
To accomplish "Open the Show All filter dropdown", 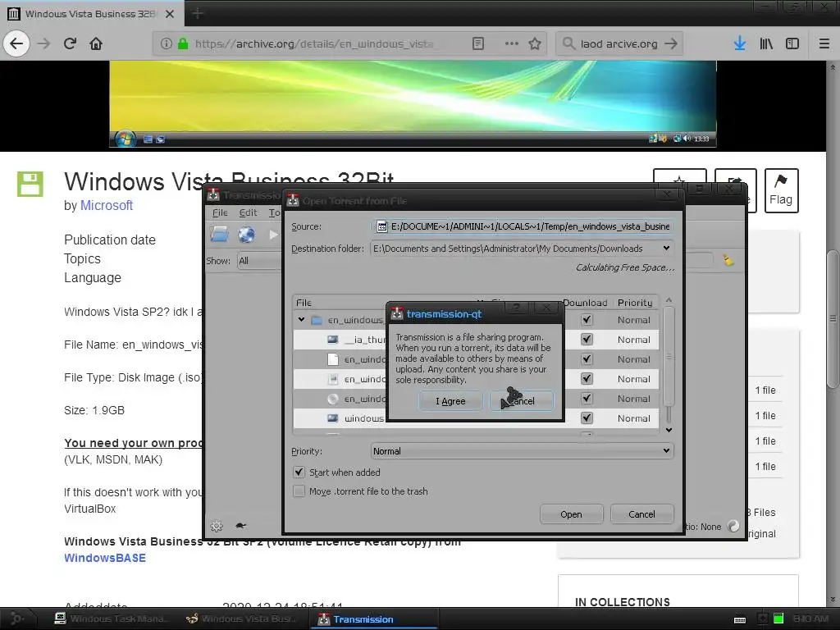I will click(x=259, y=261).
